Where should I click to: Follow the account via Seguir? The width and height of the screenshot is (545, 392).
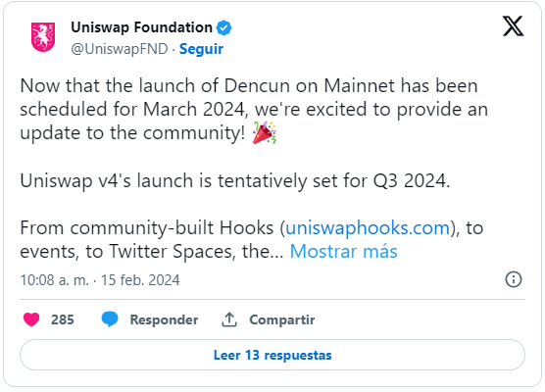(x=201, y=49)
